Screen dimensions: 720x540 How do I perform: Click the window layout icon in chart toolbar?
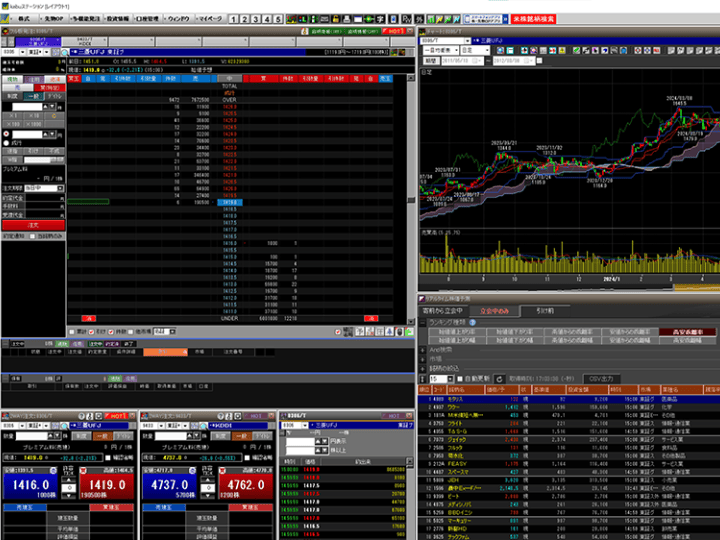pos(510,50)
